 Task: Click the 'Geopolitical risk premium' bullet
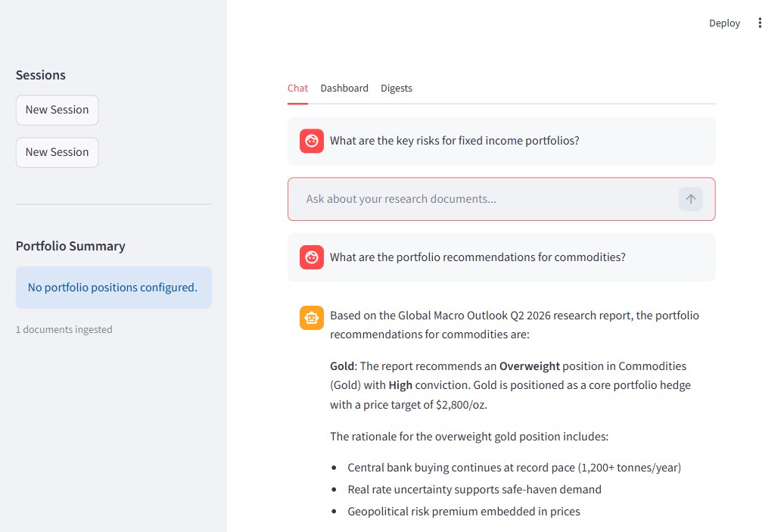(464, 512)
